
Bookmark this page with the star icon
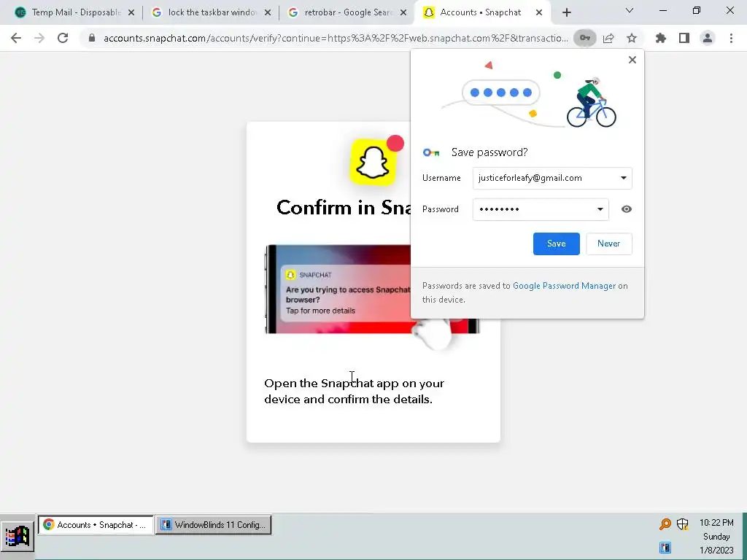[x=632, y=38]
